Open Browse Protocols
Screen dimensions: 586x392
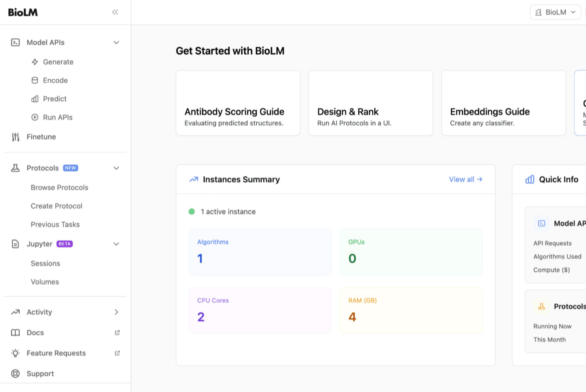click(60, 188)
